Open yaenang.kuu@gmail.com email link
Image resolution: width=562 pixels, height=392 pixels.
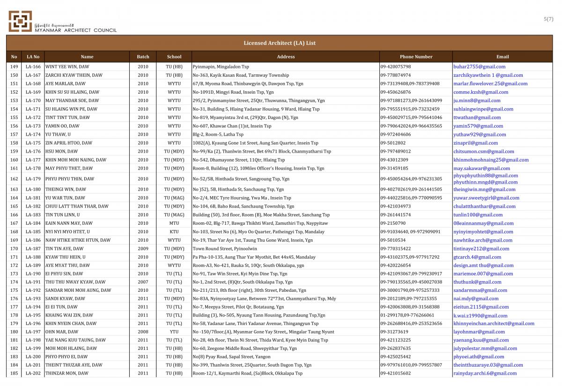coord(481,340)
